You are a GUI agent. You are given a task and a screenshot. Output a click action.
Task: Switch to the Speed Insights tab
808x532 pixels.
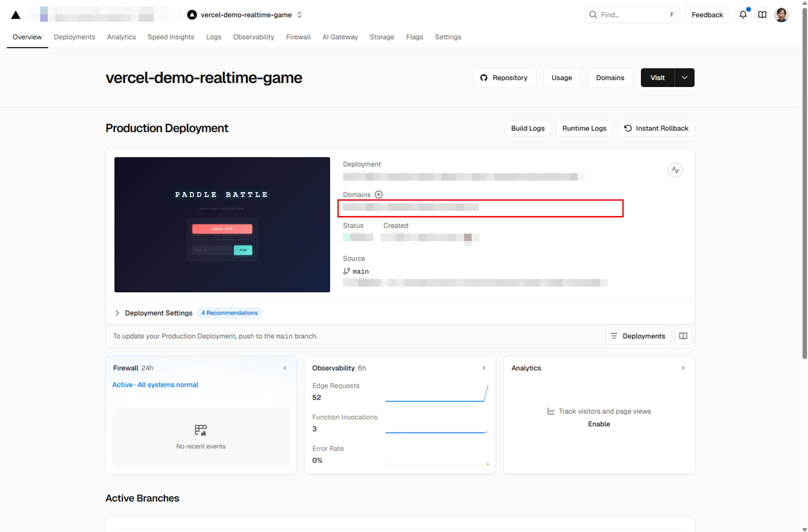(171, 37)
